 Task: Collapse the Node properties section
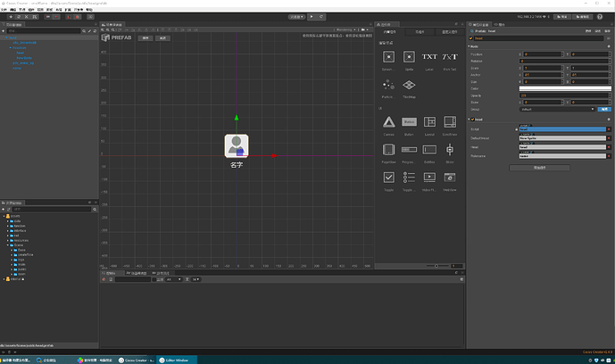[469, 46]
